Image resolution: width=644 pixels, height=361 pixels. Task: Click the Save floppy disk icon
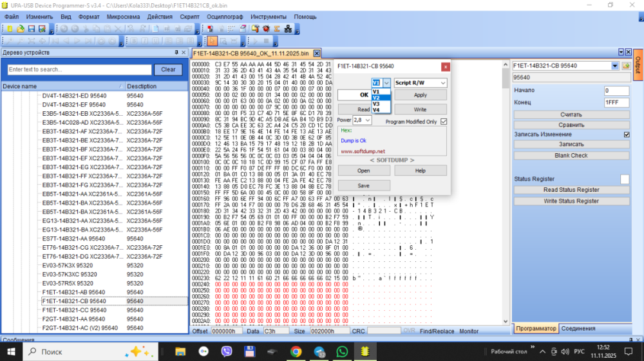31,29
